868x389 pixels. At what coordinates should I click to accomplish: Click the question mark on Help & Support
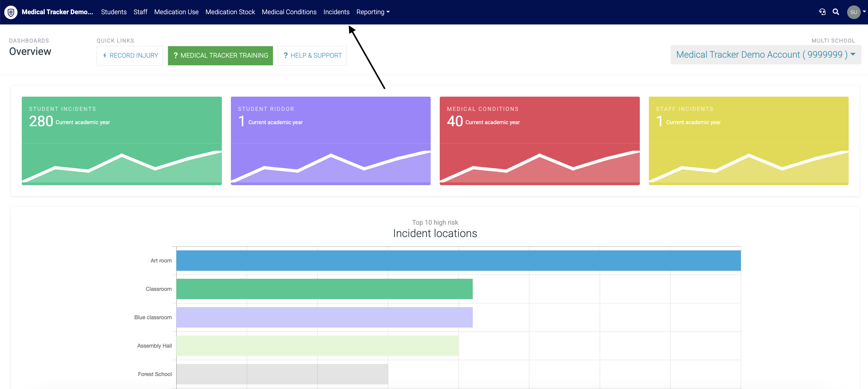(x=285, y=56)
